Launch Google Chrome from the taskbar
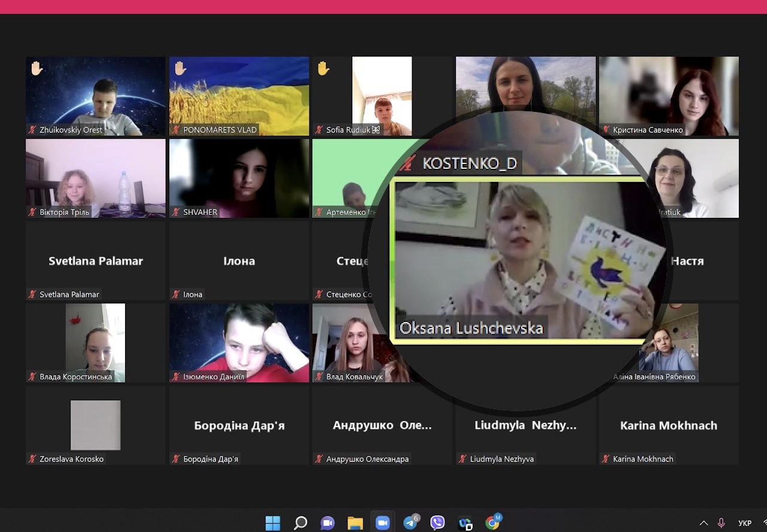 [492, 522]
